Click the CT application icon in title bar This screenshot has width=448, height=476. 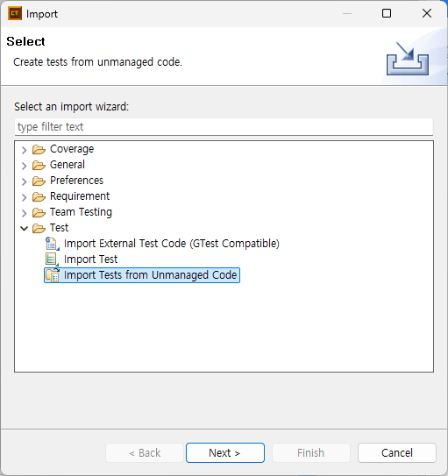coord(15,14)
